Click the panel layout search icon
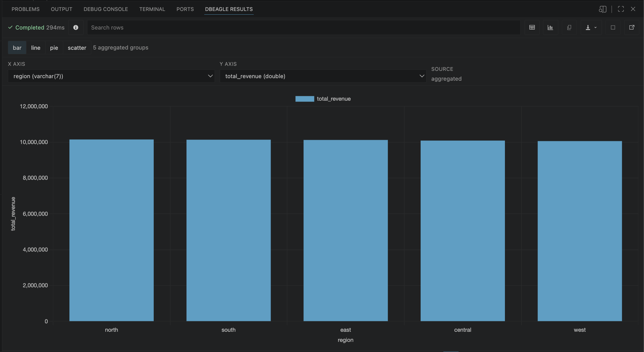This screenshot has height=352, width=644. click(602, 9)
